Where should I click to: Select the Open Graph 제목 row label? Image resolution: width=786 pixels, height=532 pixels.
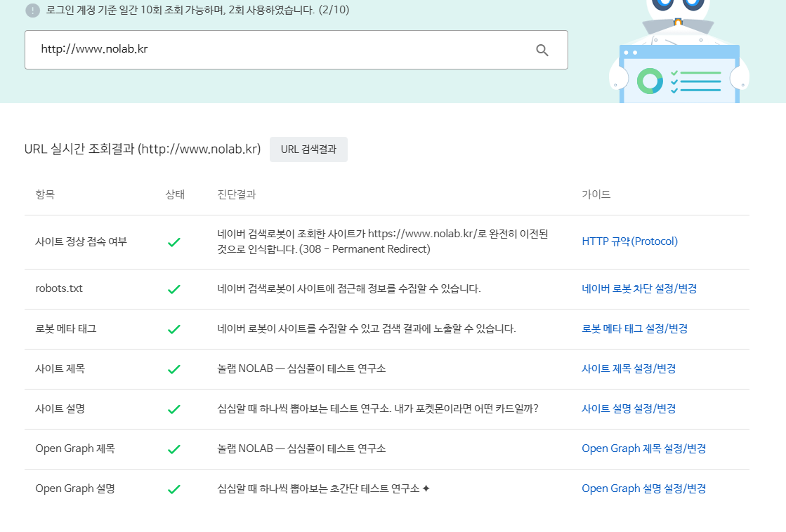click(x=75, y=449)
